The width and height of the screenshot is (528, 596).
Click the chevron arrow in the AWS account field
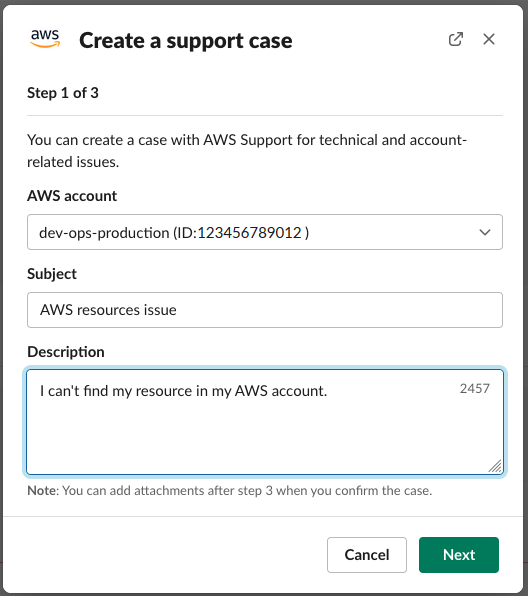coord(485,232)
